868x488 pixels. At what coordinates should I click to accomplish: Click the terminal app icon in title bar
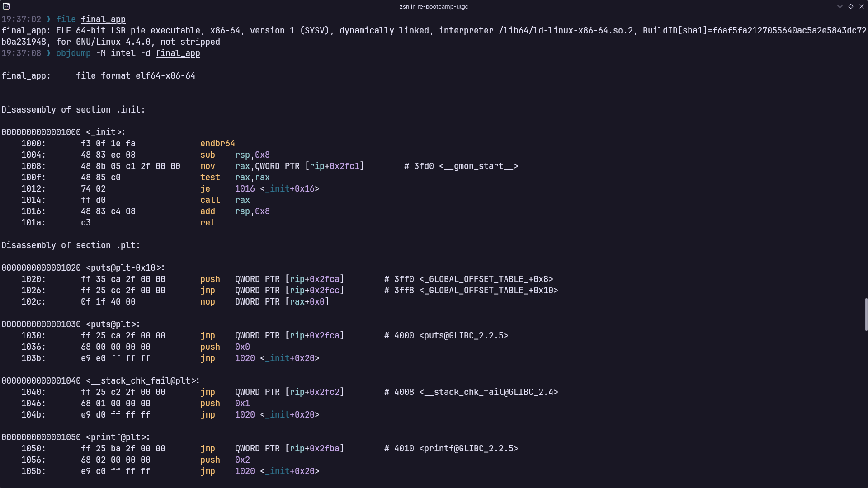[x=6, y=6]
